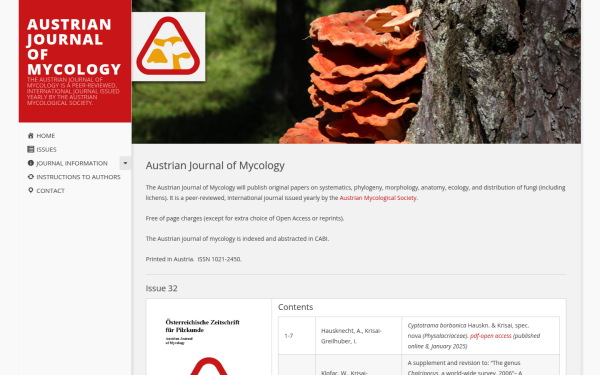Go to Instructions to Authors page
The image size is (600, 375).
(x=78, y=177)
